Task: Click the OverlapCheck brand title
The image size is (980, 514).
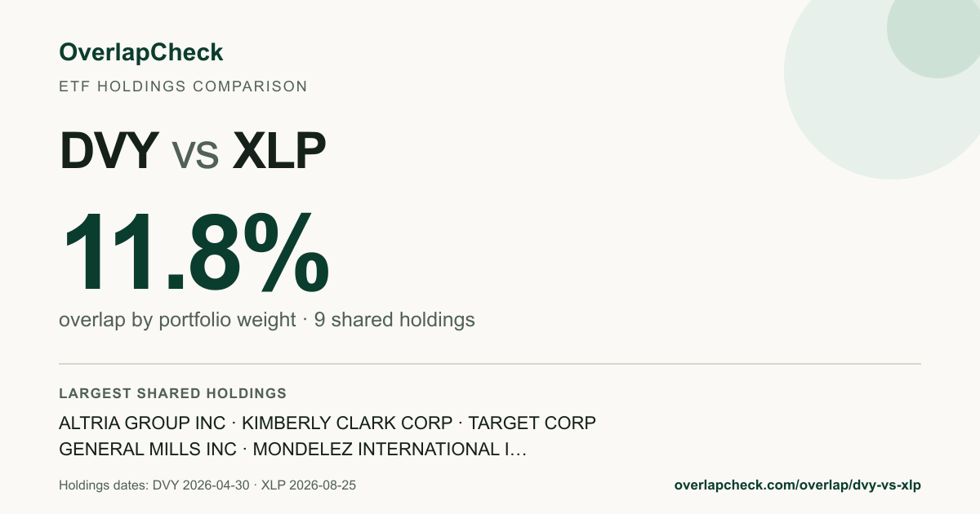Action: click(140, 53)
